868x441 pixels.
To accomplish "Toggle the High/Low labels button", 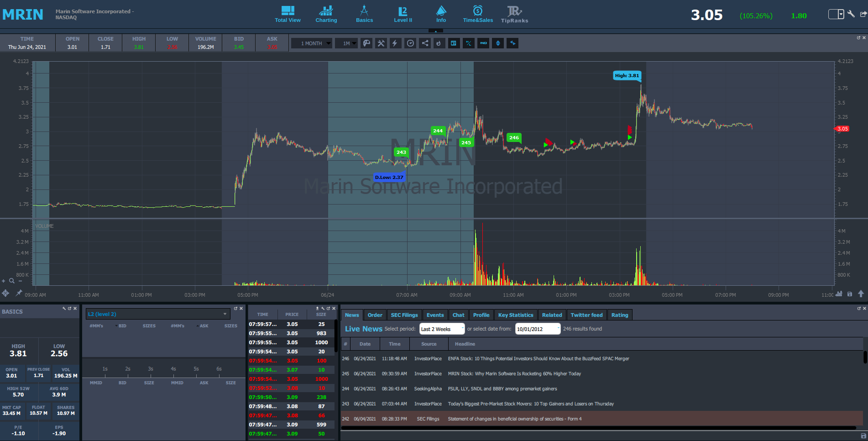I will point(469,43).
